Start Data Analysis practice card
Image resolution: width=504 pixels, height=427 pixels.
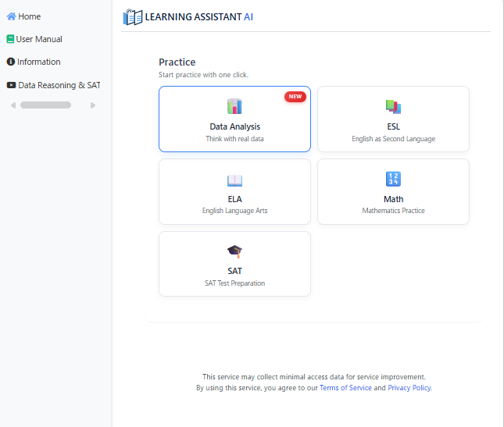pos(234,119)
